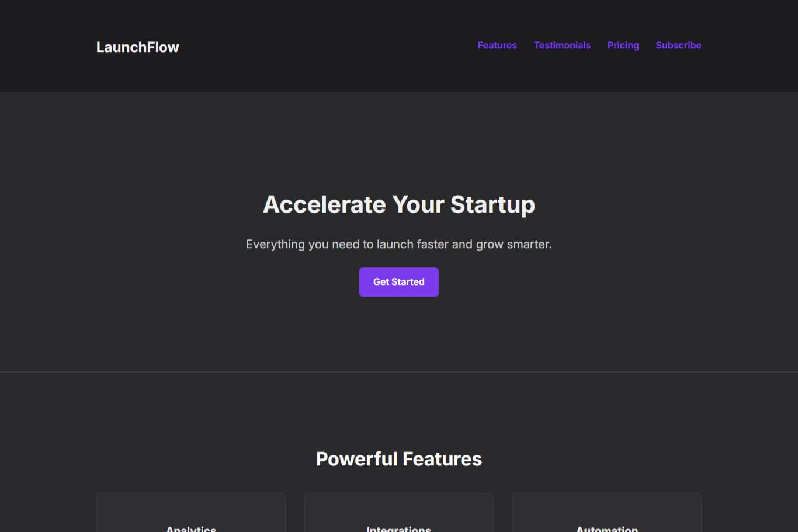Click the Powerful Features section heading
The height and width of the screenshot is (532, 798).
point(399,459)
